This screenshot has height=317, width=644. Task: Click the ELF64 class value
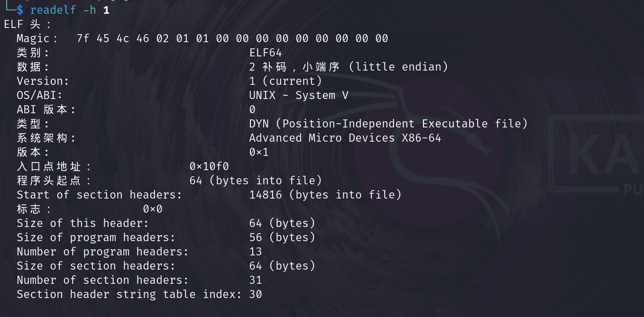click(x=266, y=53)
